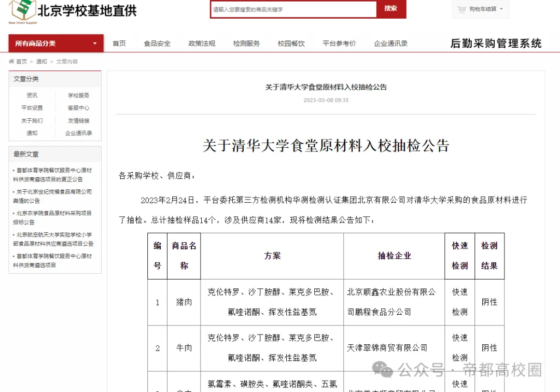Open the 检测服务 menu item
This screenshot has width=560, height=392.
pyautogui.click(x=246, y=44)
